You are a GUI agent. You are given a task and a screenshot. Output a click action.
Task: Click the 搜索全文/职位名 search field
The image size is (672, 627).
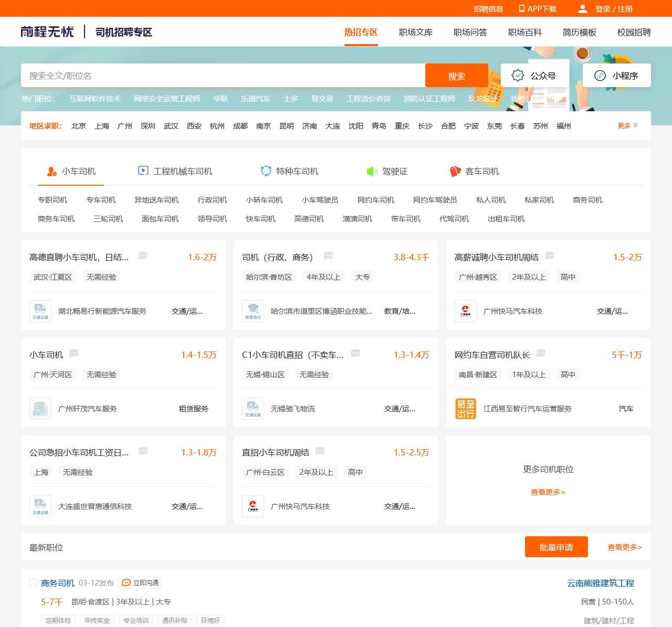[223, 76]
